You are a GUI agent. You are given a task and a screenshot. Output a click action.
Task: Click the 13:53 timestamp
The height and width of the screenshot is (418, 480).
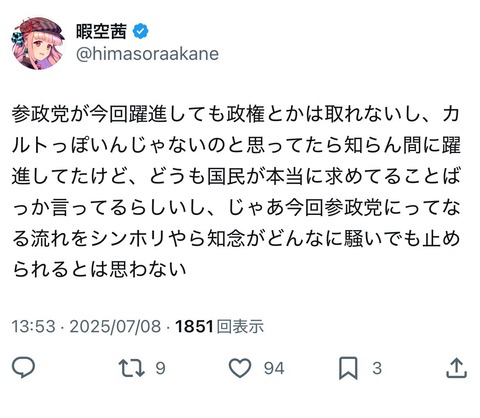[33, 326]
